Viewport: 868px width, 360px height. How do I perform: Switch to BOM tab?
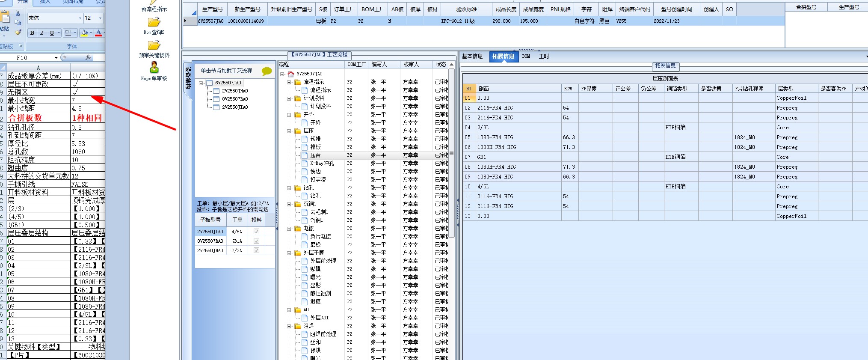526,57
